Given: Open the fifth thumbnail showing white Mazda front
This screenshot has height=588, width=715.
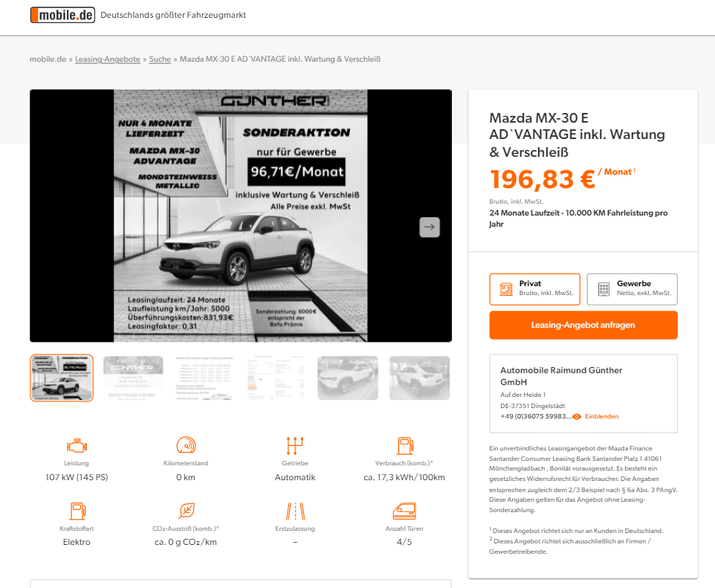Looking at the screenshot, I should pyautogui.click(x=348, y=378).
